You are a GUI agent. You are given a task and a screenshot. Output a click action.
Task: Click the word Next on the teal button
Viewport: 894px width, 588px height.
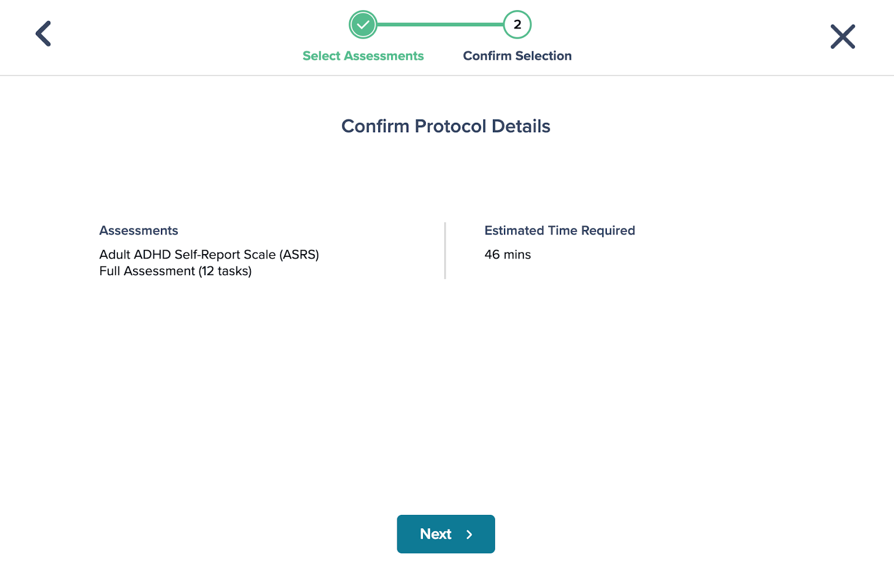436,534
